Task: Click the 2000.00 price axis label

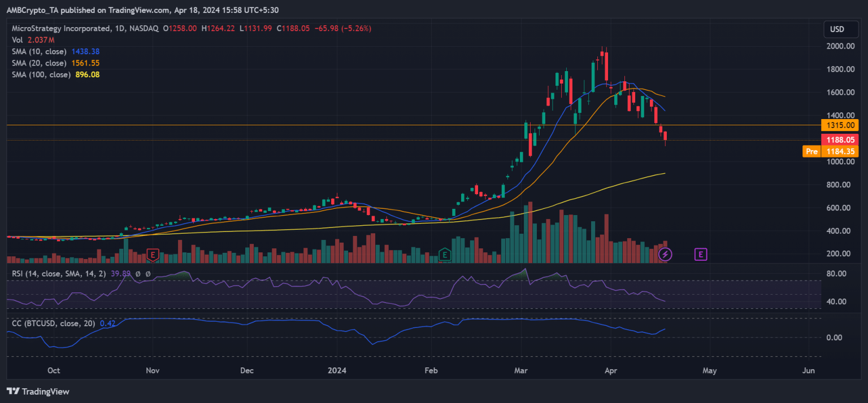Action: click(x=839, y=46)
